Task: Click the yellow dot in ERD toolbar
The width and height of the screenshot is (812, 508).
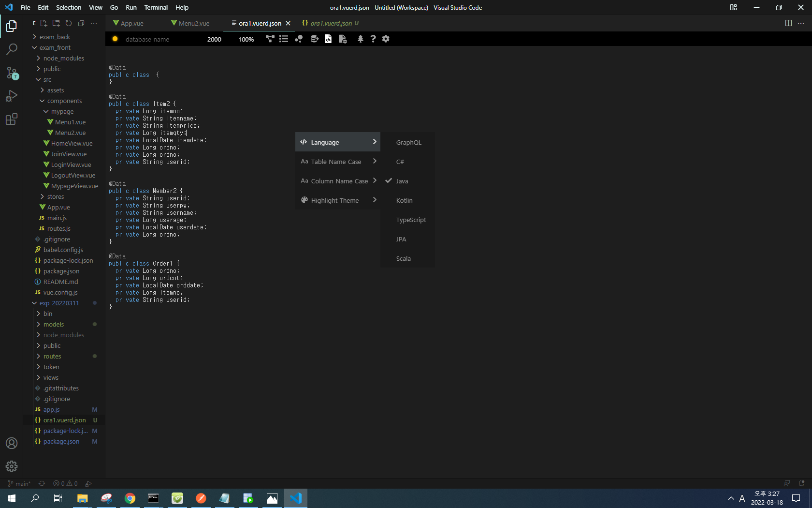Action: coord(115,39)
